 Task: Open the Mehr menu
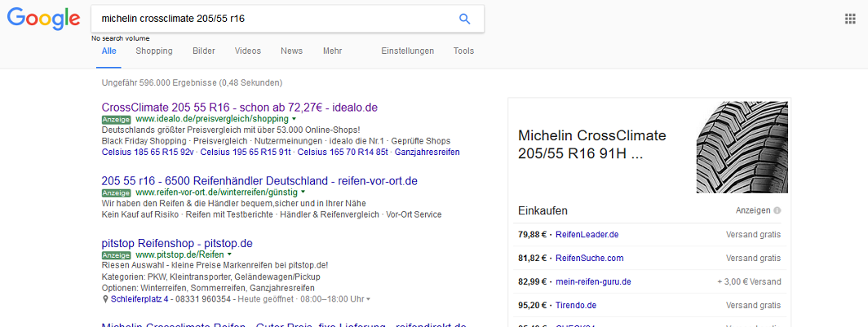(333, 51)
